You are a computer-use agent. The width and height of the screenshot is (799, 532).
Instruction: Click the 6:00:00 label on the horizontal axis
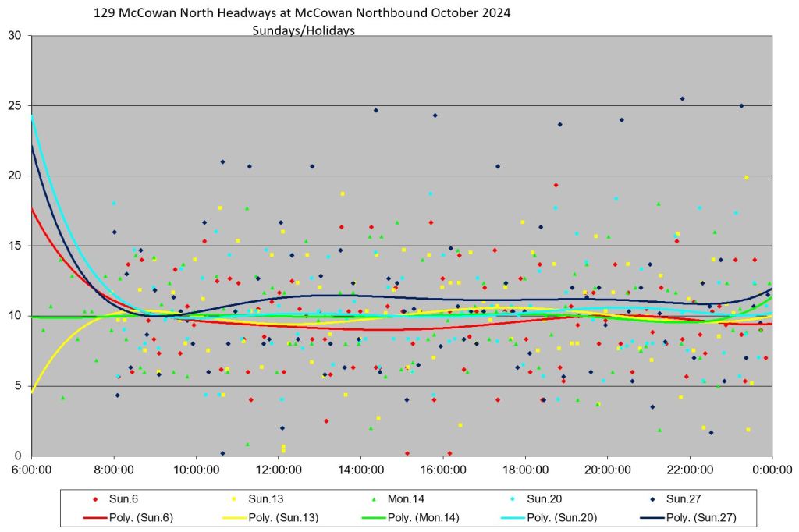[x=32, y=471]
